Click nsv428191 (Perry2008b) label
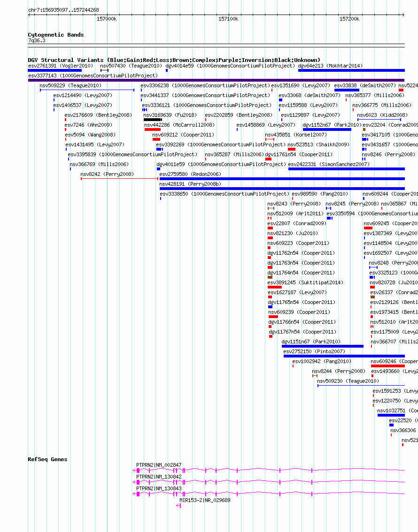Viewport: 418px width, 532px height. click(x=191, y=184)
